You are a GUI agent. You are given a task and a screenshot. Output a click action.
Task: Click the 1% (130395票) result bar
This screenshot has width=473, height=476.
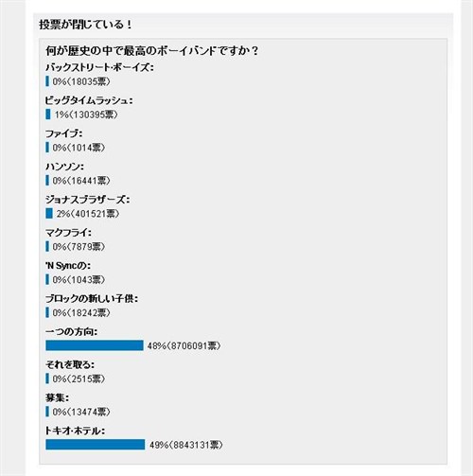click(48, 115)
